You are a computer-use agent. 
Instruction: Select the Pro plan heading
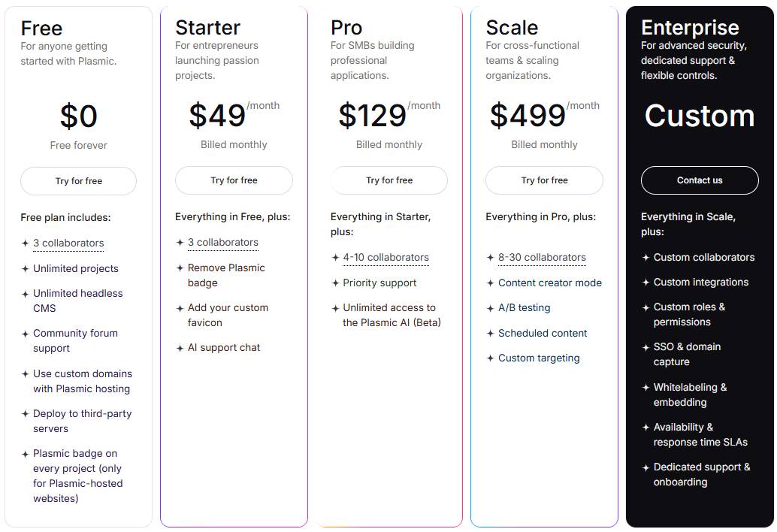[346, 28]
